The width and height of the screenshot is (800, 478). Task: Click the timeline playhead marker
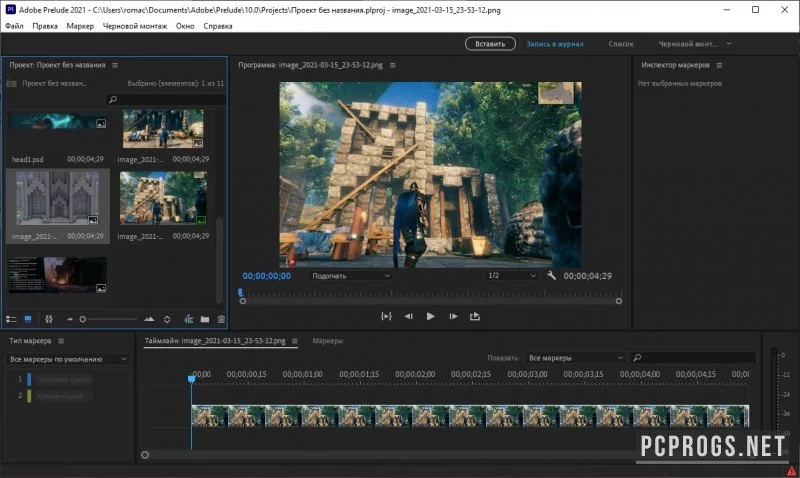click(x=191, y=379)
